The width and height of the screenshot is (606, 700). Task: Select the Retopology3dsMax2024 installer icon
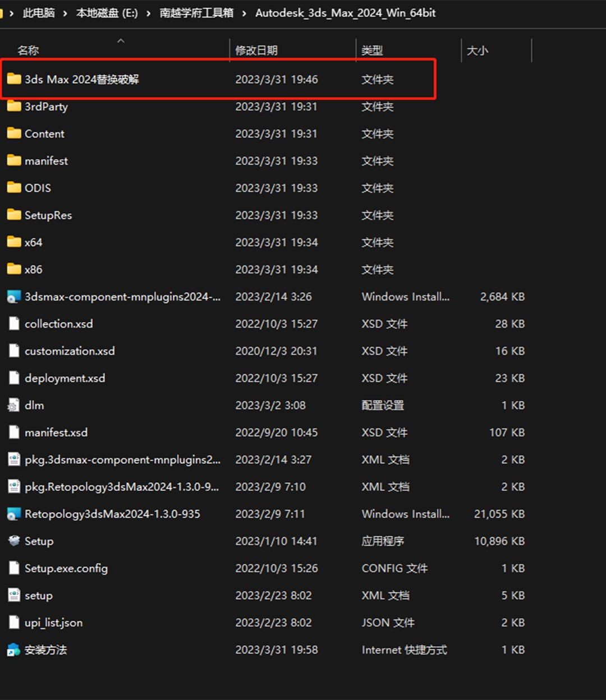(x=14, y=514)
